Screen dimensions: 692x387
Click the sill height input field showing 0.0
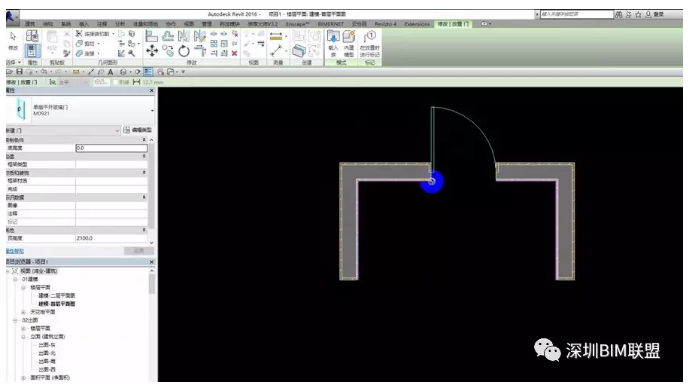click(111, 148)
